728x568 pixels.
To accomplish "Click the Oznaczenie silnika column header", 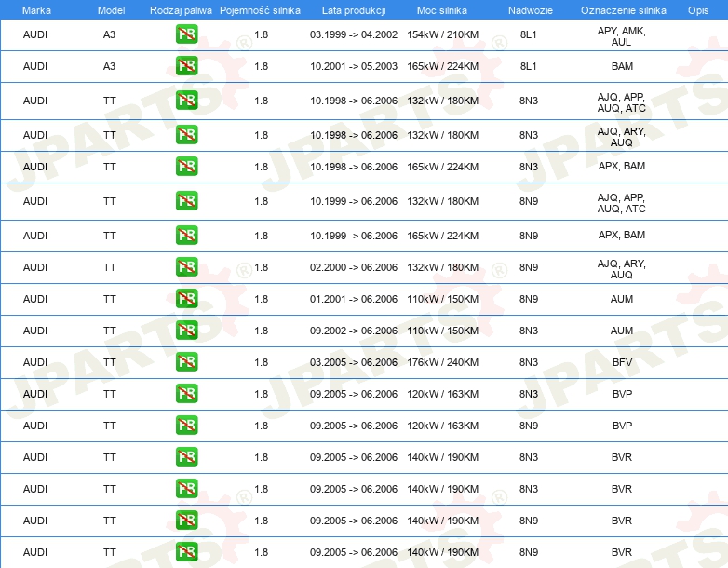I will pyautogui.click(x=624, y=10).
